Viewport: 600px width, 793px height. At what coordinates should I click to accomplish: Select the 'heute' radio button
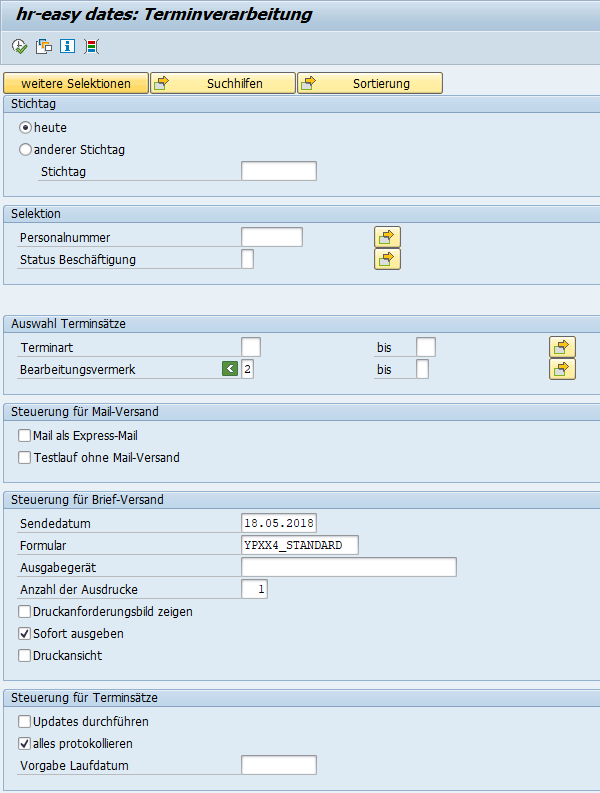[26, 128]
